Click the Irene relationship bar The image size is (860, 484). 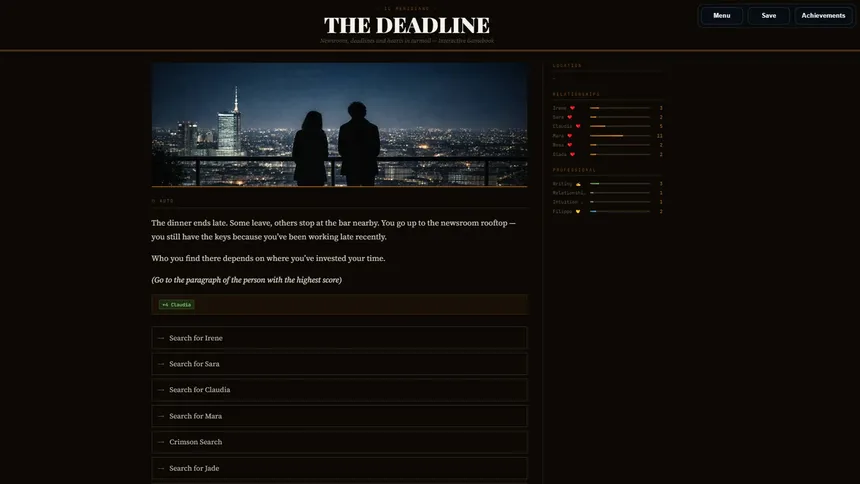[620, 108]
